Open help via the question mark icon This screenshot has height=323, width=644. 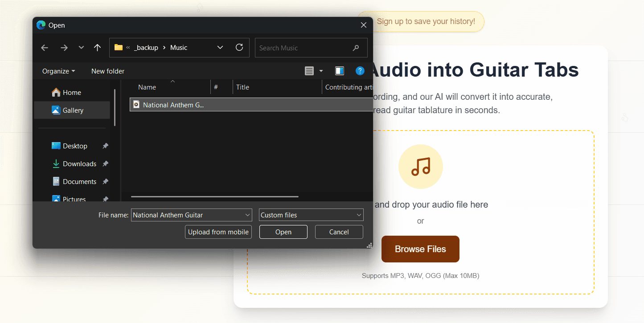(360, 71)
